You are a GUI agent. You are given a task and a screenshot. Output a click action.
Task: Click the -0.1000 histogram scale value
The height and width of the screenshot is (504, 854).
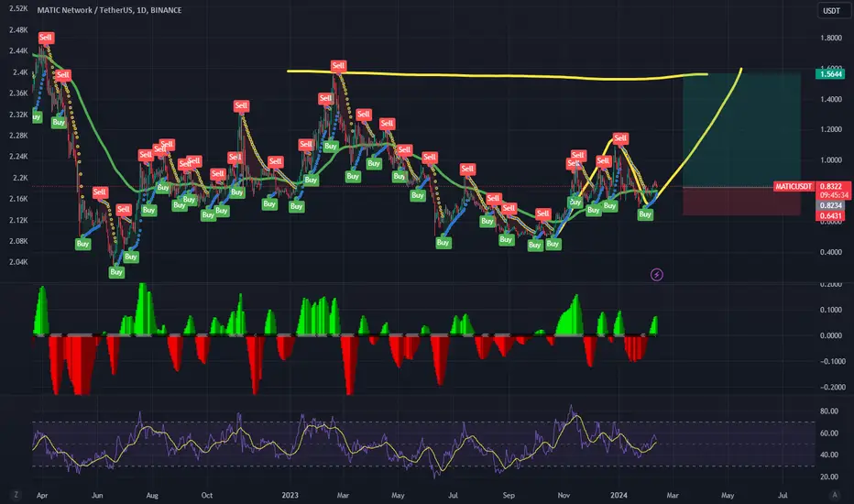pos(833,361)
